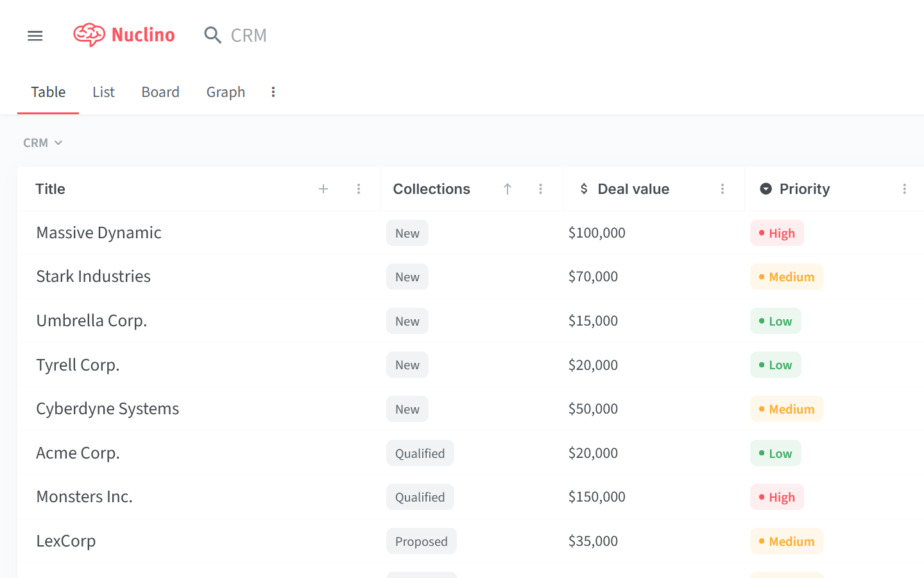Open the Monsters Inc. item
The height and width of the screenshot is (578, 924).
click(85, 497)
